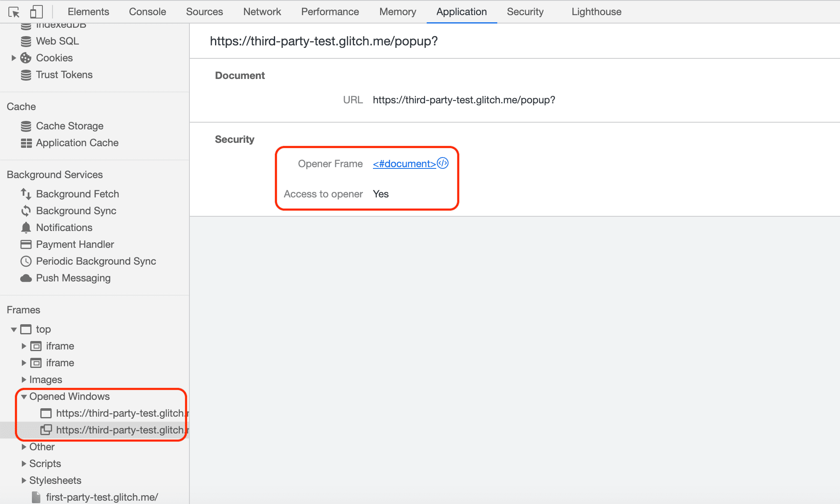Click the Elements tab in DevTools

pos(89,11)
